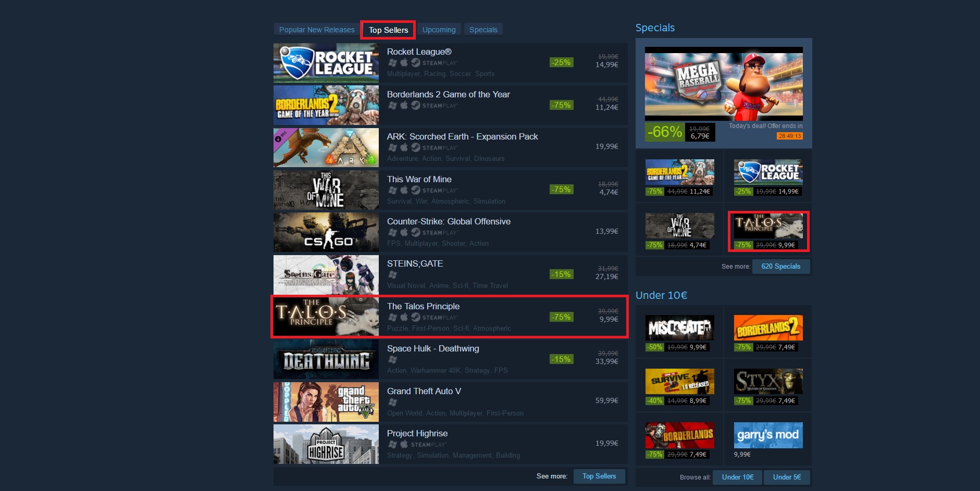The image size is (980, 491).
Task: Open the This War of Mine title
Action: 419,179
